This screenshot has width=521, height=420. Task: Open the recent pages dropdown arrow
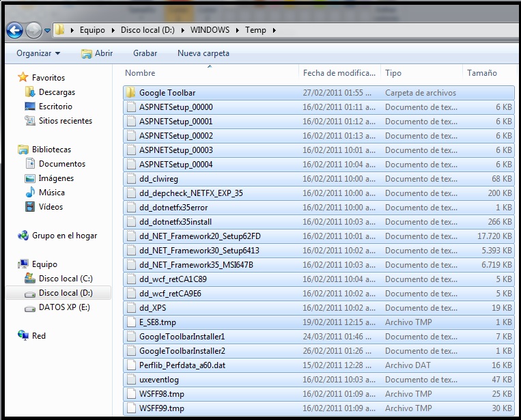(48, 31)
